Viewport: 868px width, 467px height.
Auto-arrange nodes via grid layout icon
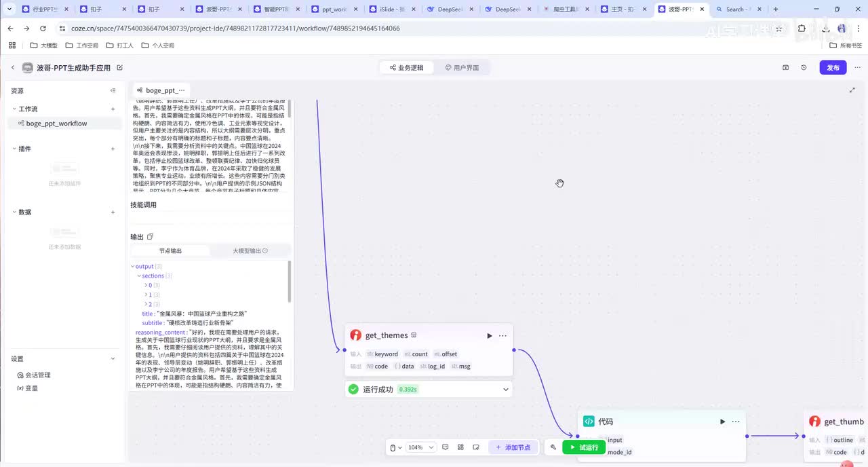pyautogui.click(x=461, y=448)
